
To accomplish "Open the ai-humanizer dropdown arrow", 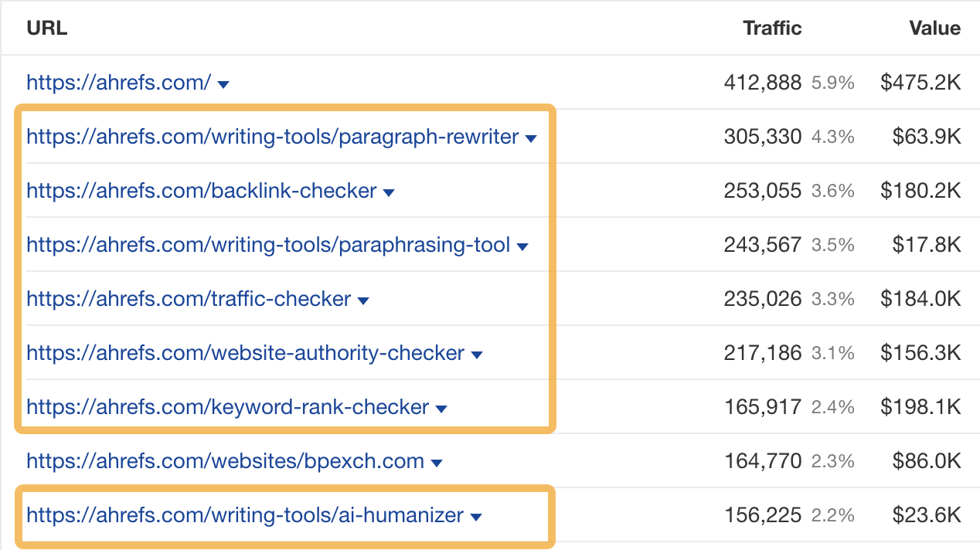I will tap(477, 517).
